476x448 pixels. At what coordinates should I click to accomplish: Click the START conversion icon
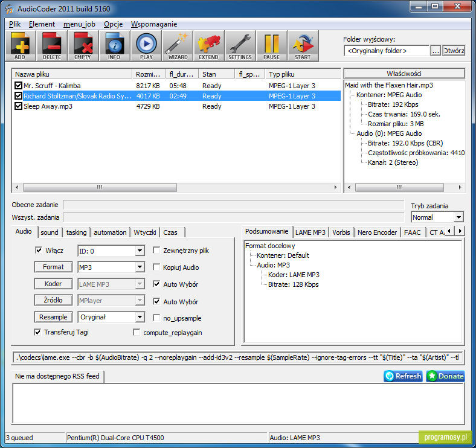[x=303, y=46]
